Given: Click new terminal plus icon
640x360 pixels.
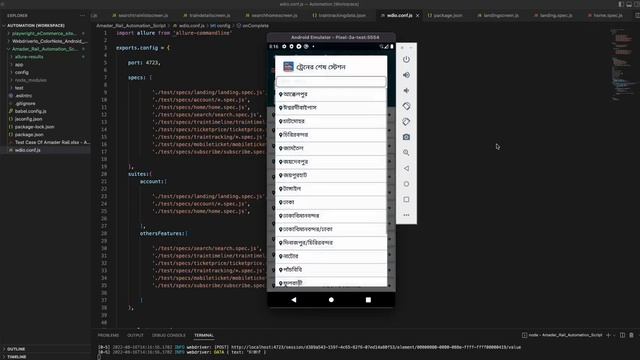Looking at the screenshot, I should [x=608, y=335].
